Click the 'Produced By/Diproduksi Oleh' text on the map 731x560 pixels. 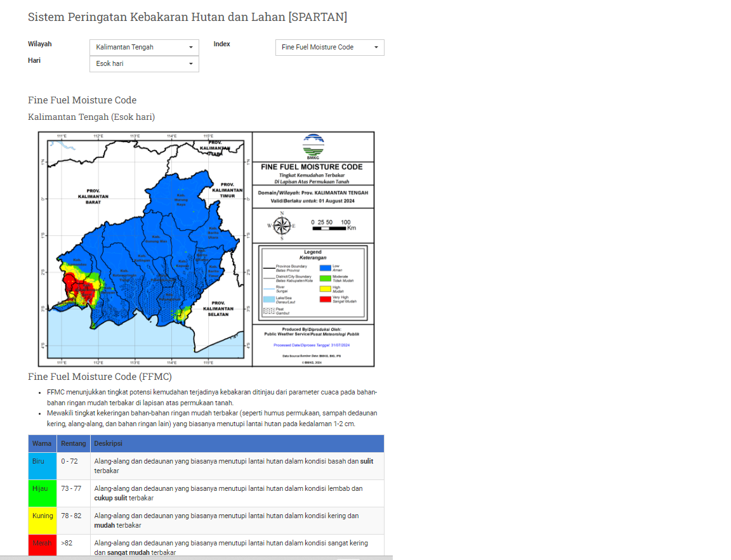pos(312,329)
